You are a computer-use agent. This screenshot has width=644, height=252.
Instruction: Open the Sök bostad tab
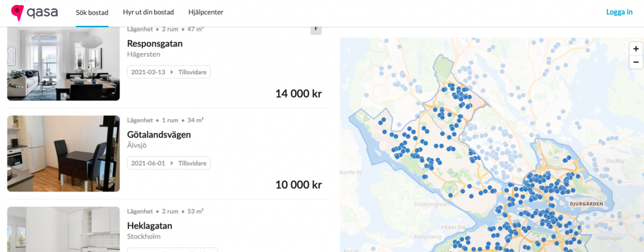[x=92, y=13]
